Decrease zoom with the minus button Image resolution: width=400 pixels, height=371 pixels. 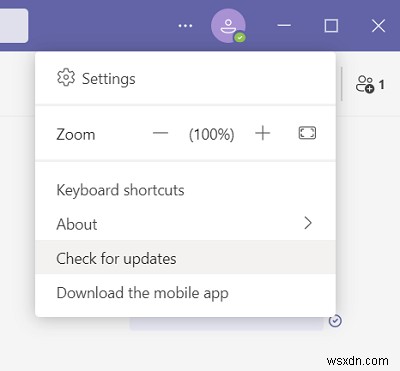(160, 134)
